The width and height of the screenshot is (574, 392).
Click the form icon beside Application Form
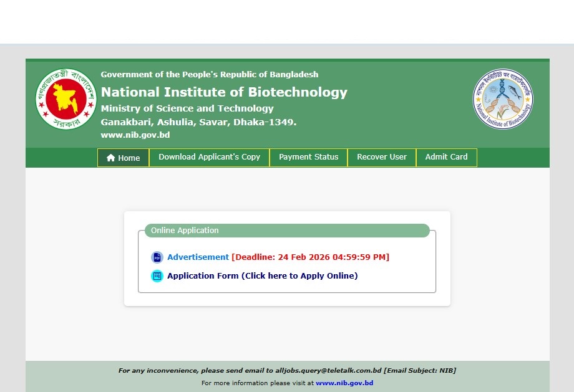coord(157,276)
